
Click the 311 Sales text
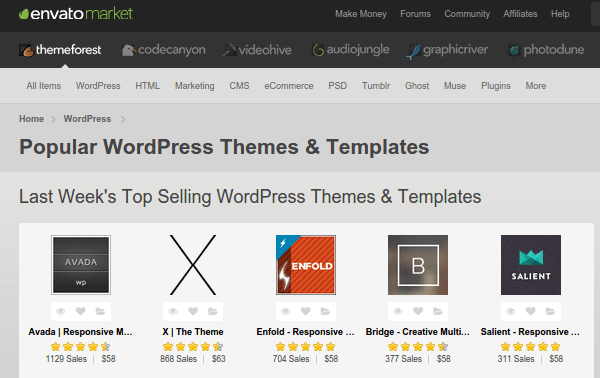click(x=516, y=359)
